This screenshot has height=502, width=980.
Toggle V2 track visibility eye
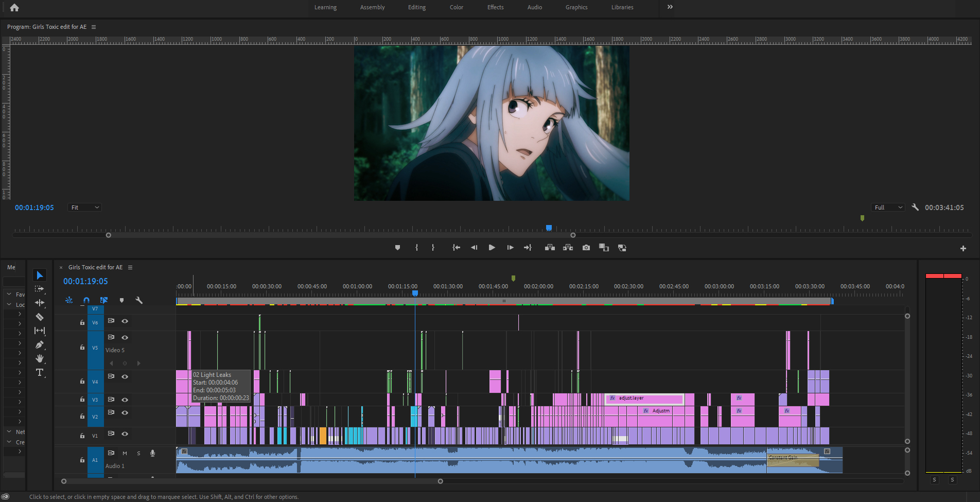coord(125,412)
